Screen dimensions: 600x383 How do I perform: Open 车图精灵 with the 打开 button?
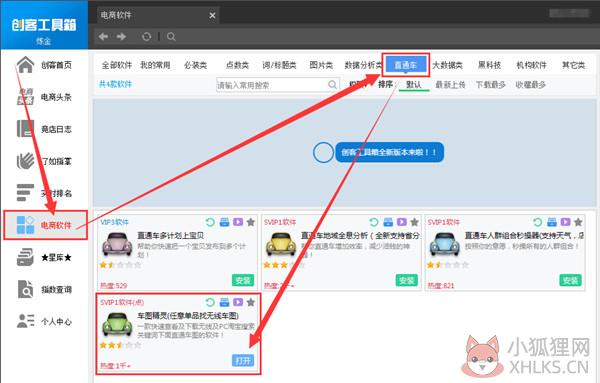tap(243, 360)
